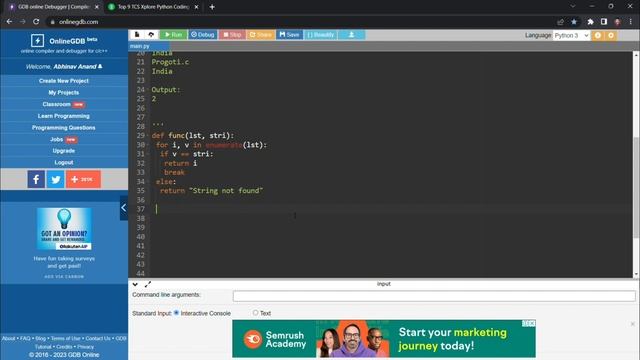Open the browser extensions puzzle icon
Image resolution: width=640 pixels, height=360 pixels.
(x=590, y=22)
